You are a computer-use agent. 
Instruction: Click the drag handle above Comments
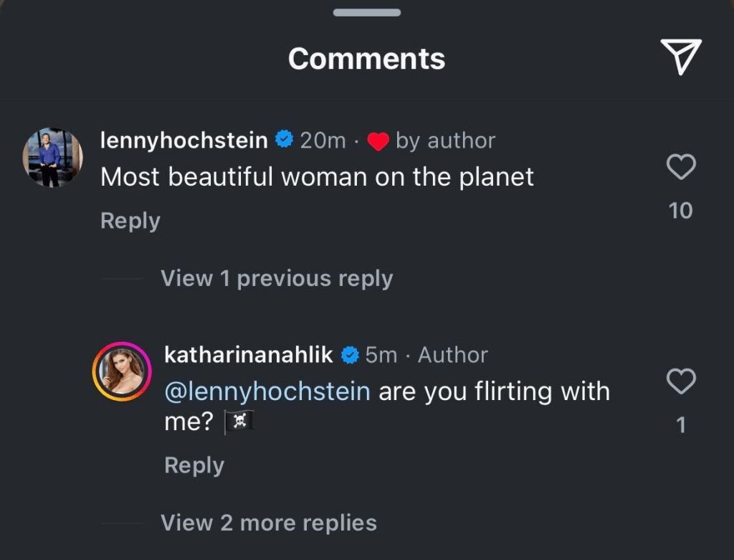[x=367, y=12]
